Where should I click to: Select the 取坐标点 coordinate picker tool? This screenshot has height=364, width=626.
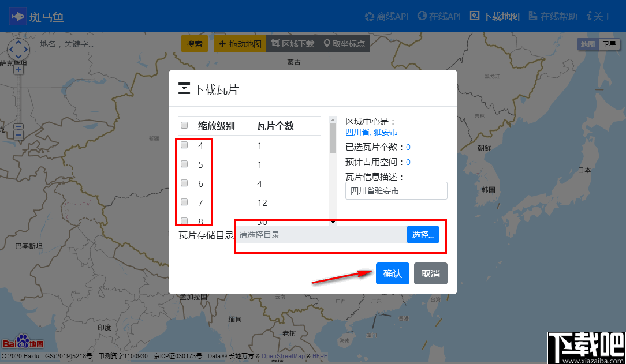[x=344, y=43]
